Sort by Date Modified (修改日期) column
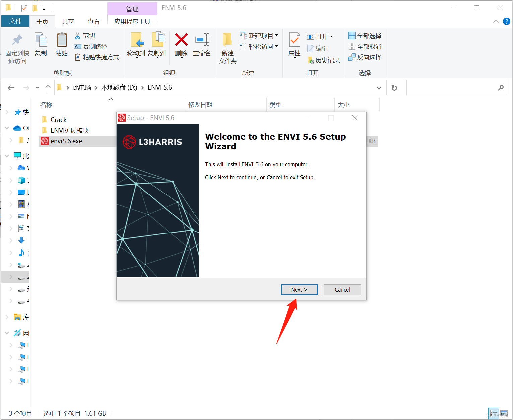This screenshot has width=513, height=420. (200, 105)
